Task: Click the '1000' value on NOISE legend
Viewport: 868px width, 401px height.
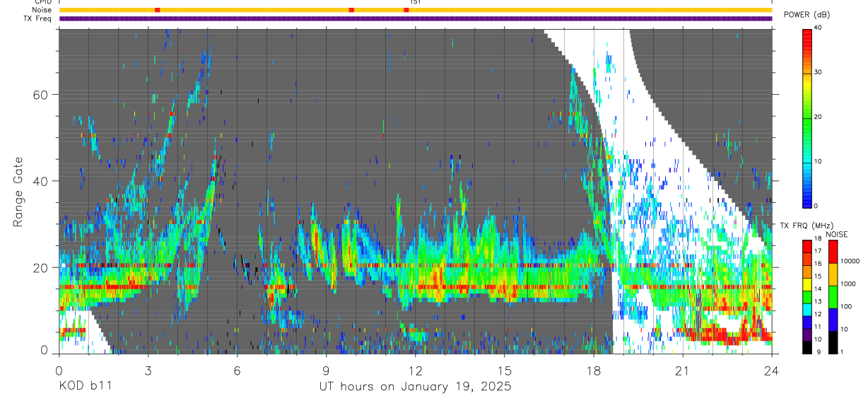Action: 850,284
